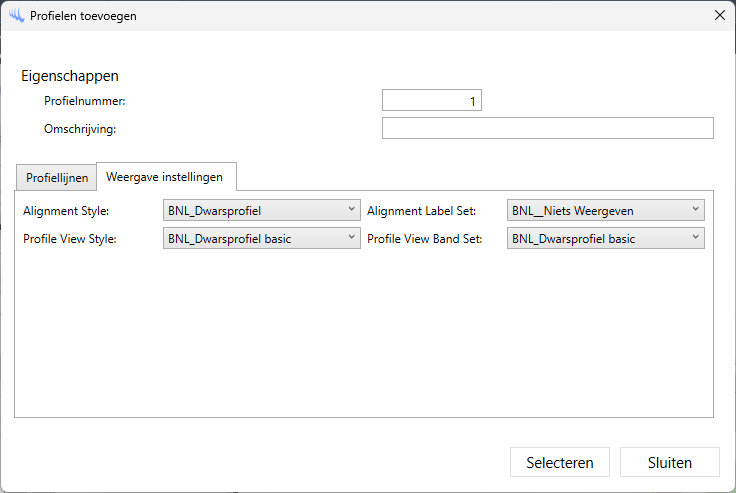Click the Profile View Style label
The width and height of the screenshot is (736, 493).
point(70,239)
